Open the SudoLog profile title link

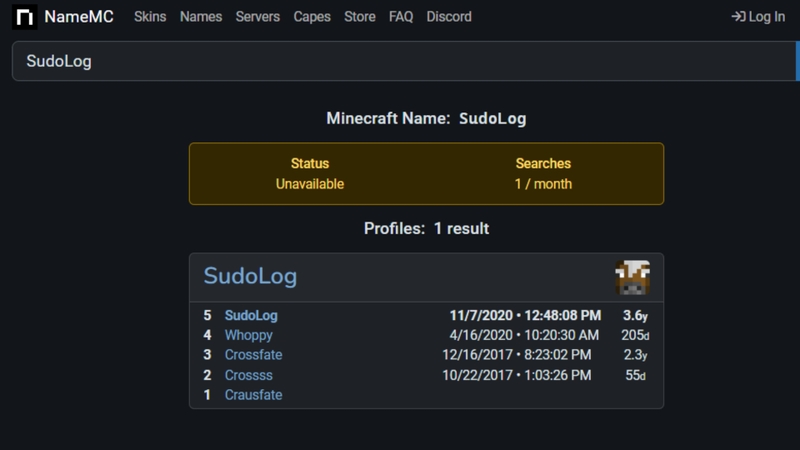[x=250, y=276]
